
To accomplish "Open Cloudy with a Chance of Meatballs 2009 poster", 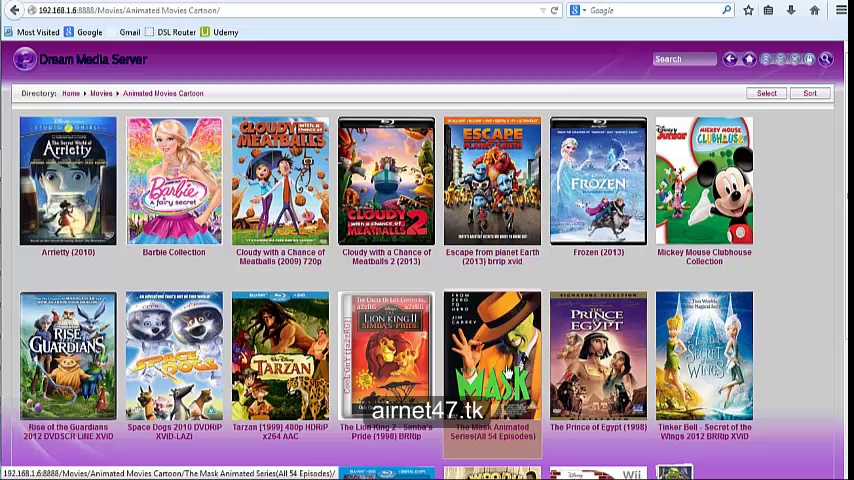I will pyautogui.click(x=280, y=180).
